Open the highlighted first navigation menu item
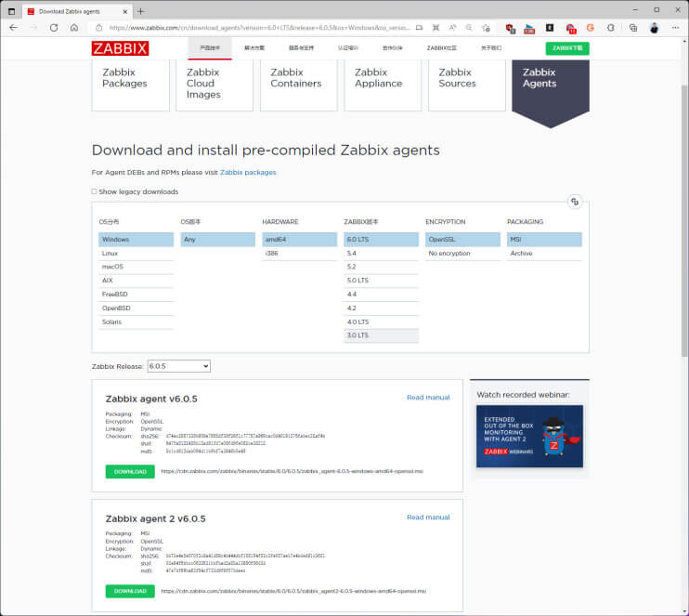This screenshot has height=616, width=689. coord(210,48)
